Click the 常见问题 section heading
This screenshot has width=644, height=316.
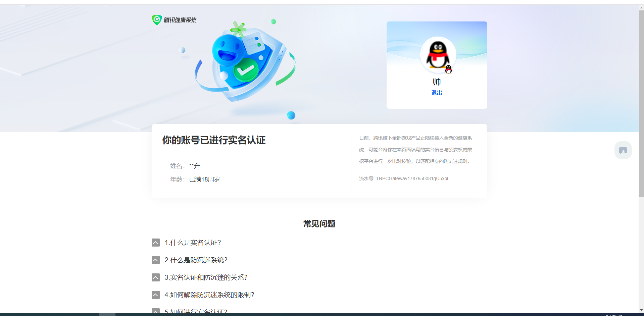(319, 224)
